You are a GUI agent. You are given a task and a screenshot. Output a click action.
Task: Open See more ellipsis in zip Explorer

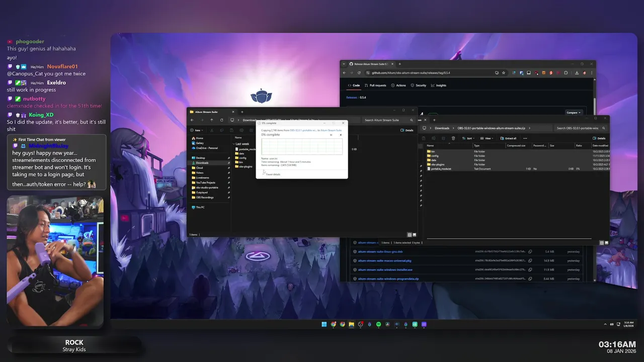[x=525, y=138]
